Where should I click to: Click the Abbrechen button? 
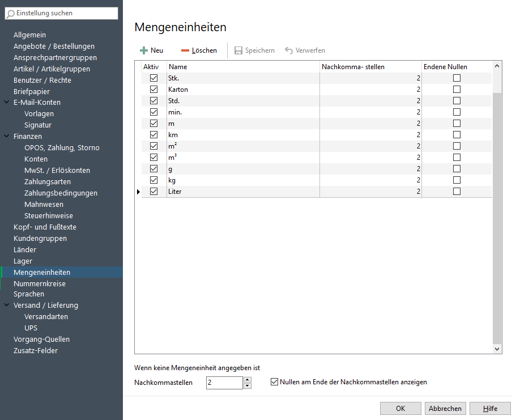point(446,409)
